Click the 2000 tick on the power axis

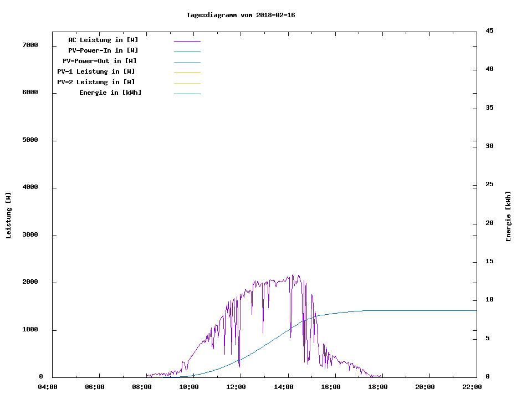(29, 282)
